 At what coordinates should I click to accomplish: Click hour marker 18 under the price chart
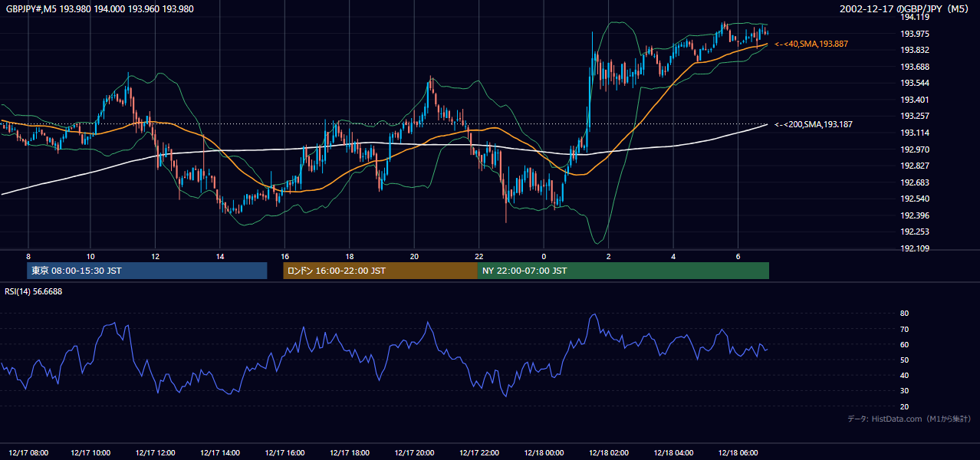click(x=349, y=256)
